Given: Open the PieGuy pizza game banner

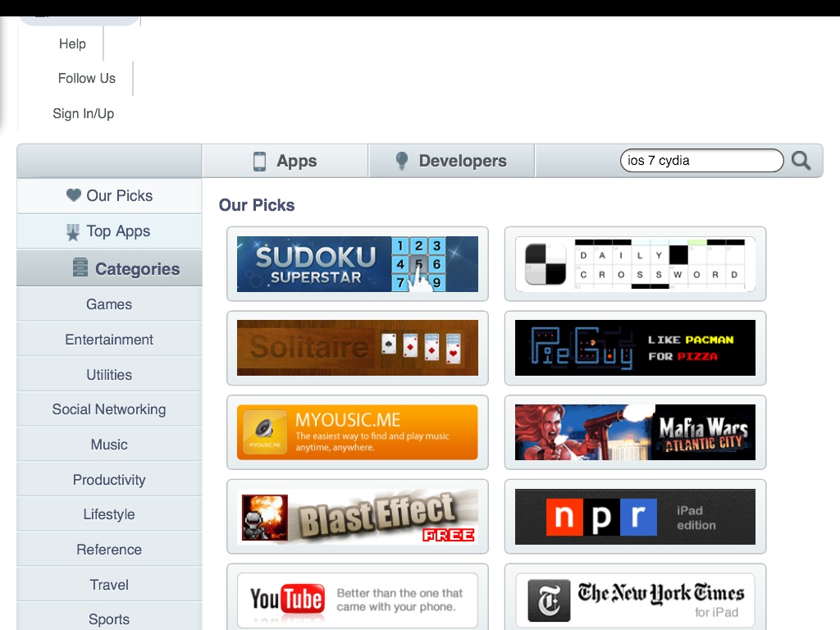Looking at the screenshot, I should (x=635, y=348).
